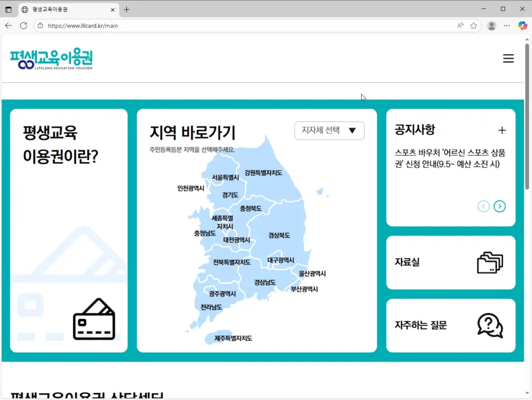Open the 지자체 선택 dropdown
Screen dimensions: 532x400
[x=329, y=131]
